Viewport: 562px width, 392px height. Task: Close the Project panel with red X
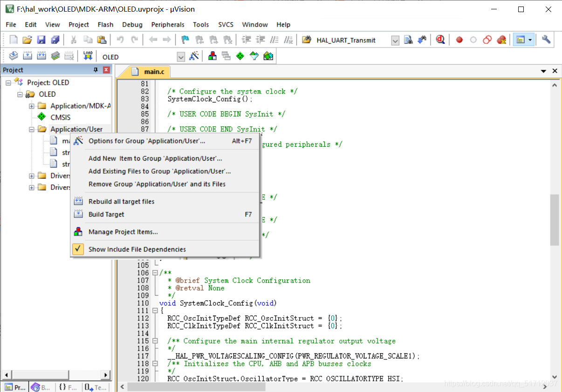(x=106, y=70)
